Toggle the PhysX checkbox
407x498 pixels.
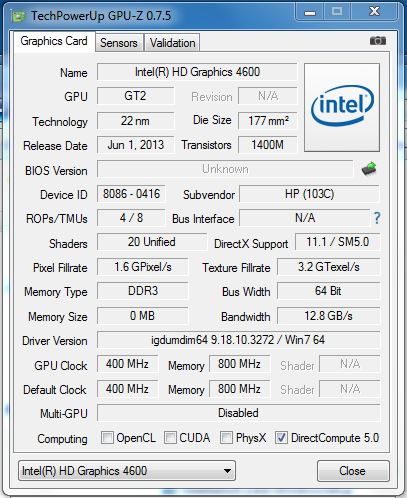point(226,437)
